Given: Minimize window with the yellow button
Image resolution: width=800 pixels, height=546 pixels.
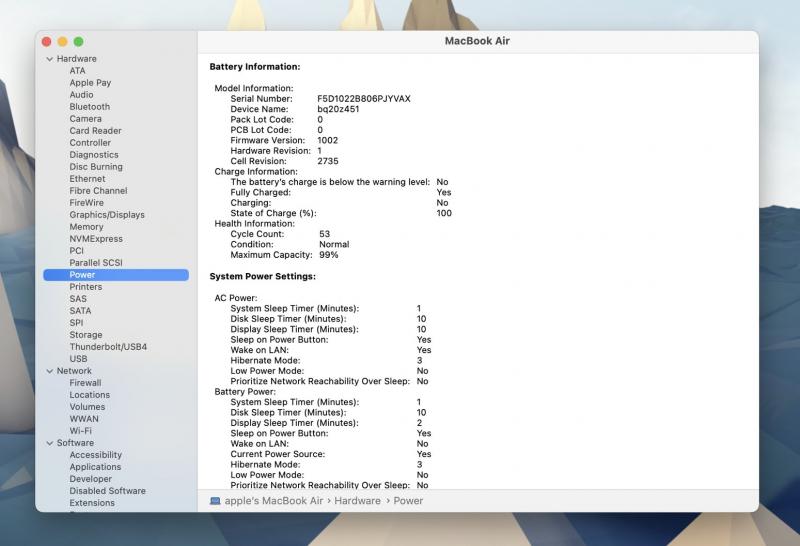Looking at the screenshot, I should point(62,42).
